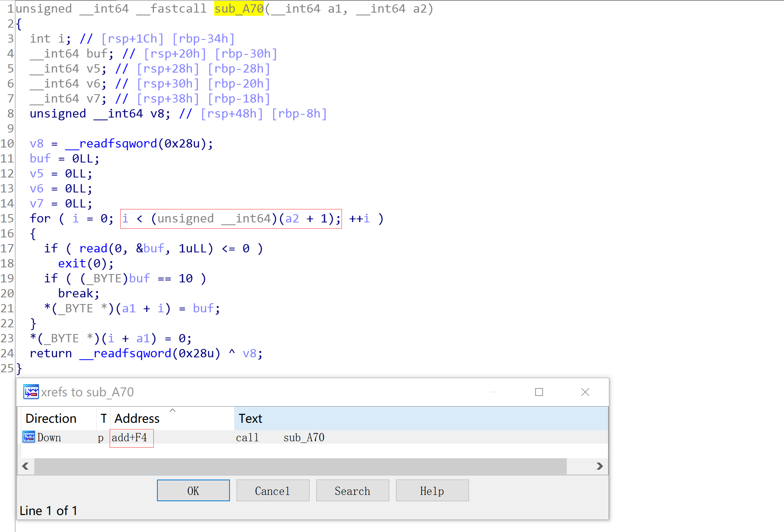Click the Down xref row icon
The width and height of the screenshot is (784, 532).
pyautogui.click(x=29, y=437)
